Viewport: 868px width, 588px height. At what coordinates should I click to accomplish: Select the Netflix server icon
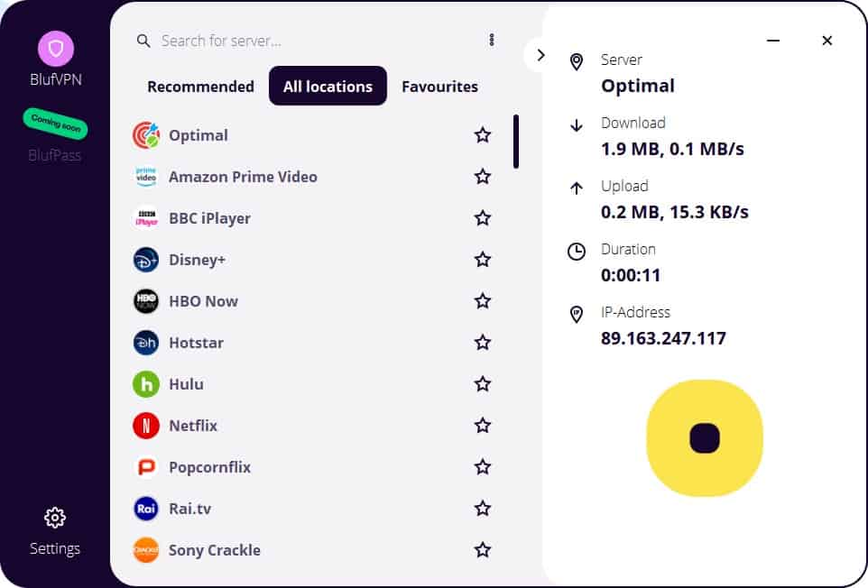[x=145, y=425]
